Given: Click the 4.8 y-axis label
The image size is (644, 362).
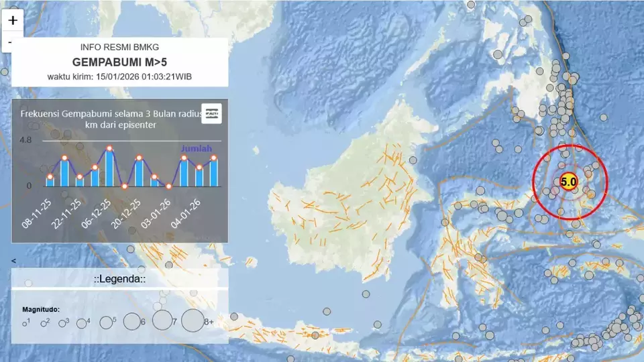Looking at the screenshot, I should (x=25, y=140).
